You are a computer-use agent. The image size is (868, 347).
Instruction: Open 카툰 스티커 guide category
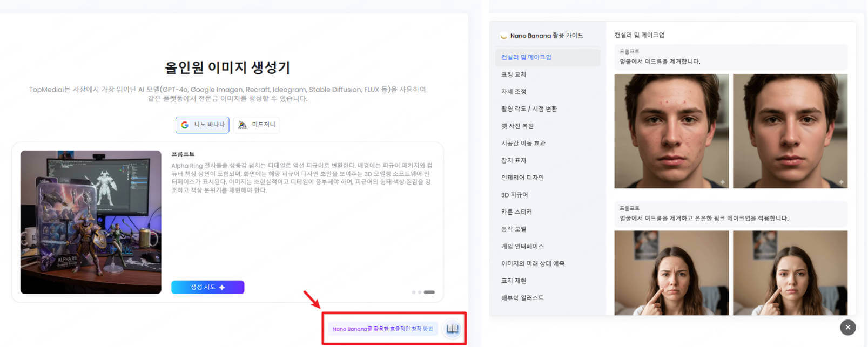(516, 212)
